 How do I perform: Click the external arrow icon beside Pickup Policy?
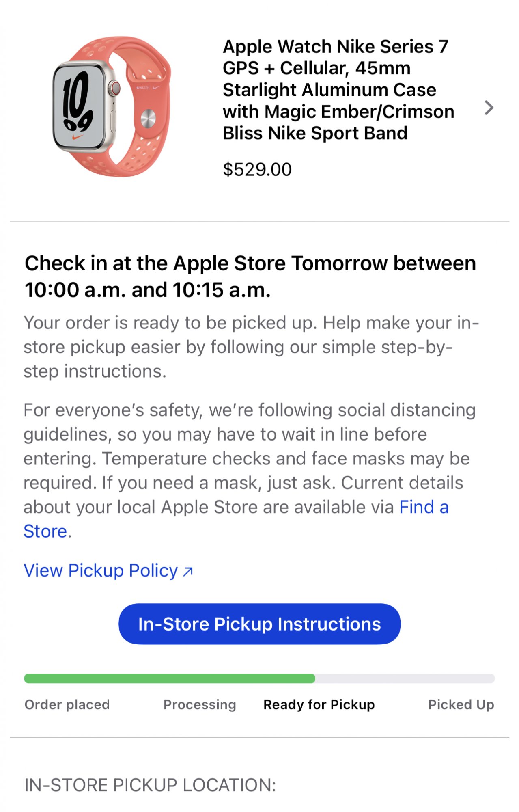click(x=187, y=572)
